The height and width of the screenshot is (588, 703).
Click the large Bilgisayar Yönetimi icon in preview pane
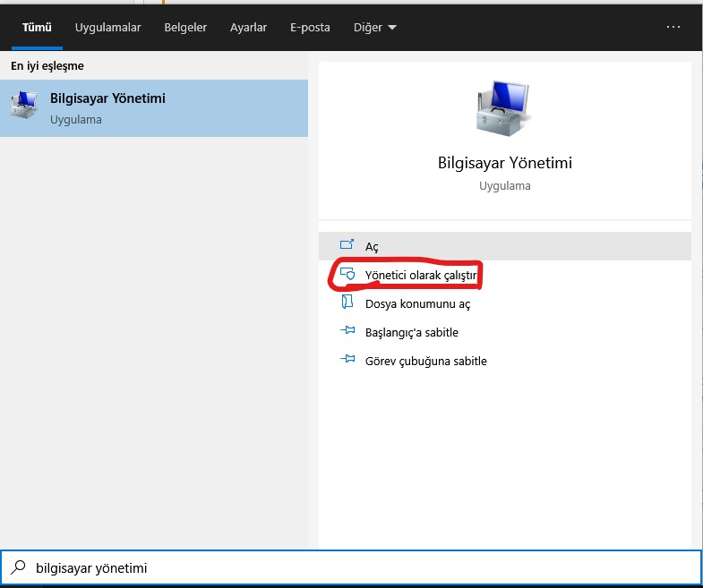coord(503,108)
